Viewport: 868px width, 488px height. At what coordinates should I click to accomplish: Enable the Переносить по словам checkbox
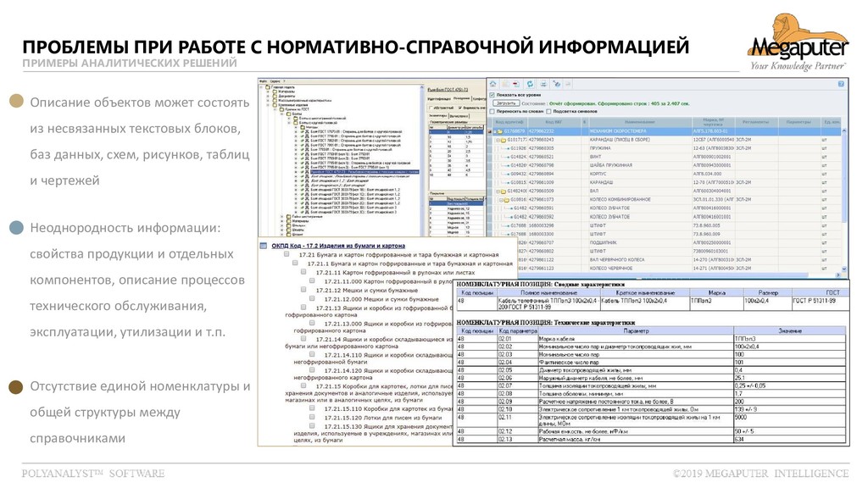pos(492,111)
